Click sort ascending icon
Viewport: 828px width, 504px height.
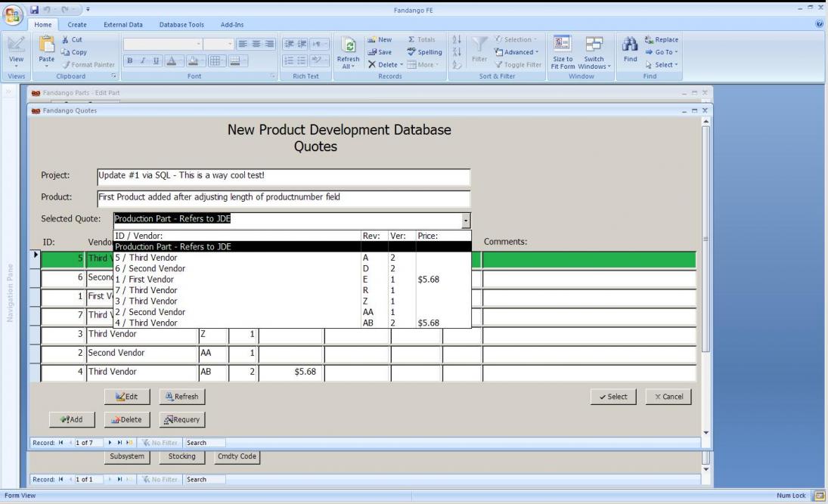(457, 39)
